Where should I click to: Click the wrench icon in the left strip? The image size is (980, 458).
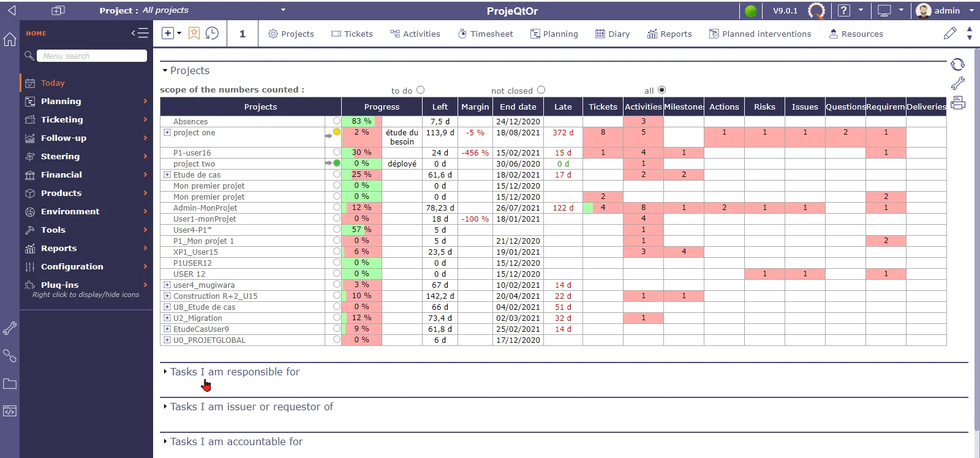(10, 328)
